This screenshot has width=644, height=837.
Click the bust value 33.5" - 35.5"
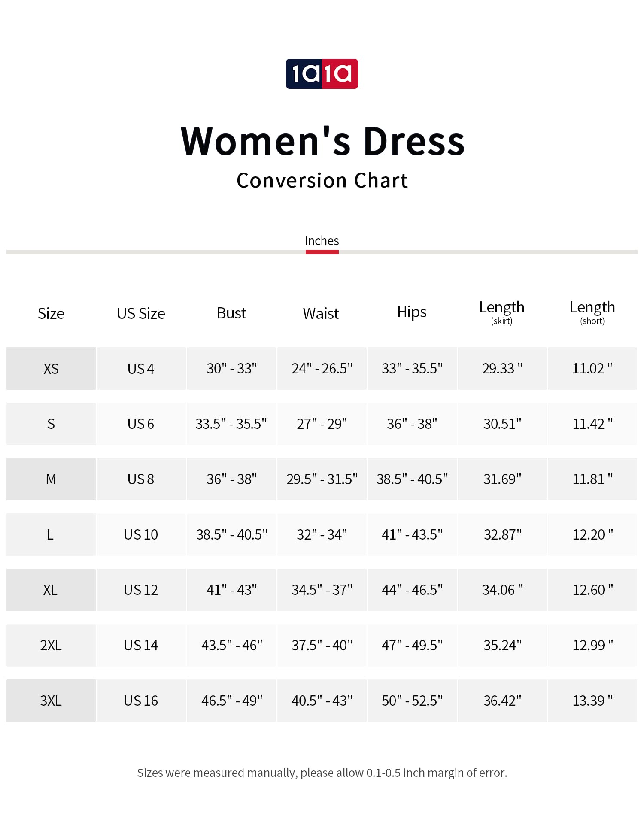point(231,424)
